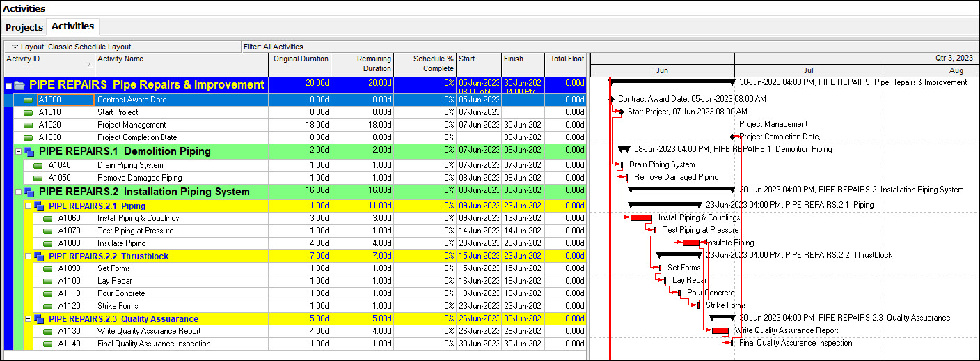
Task: Select the green activity icon for A1060
Action: pos(48,218)
